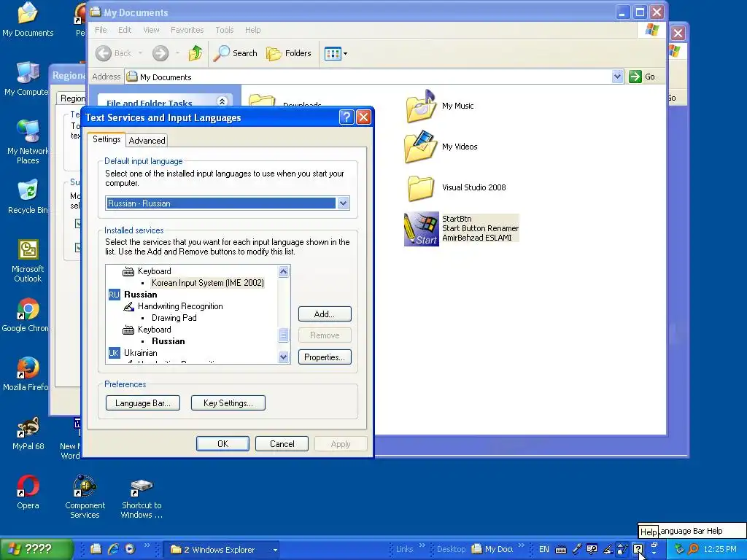The height and width of the screenshot is (560, 747).
Task: Confirm dialog with OK button
Action: coord(222,444)
